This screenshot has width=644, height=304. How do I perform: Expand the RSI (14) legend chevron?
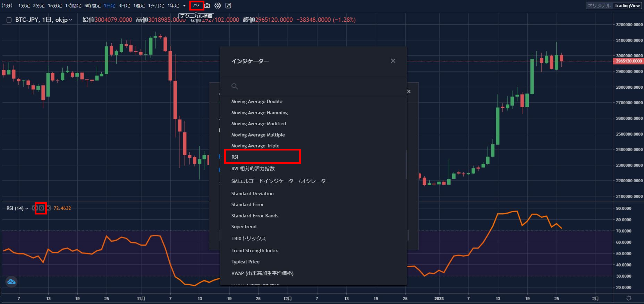27,208
